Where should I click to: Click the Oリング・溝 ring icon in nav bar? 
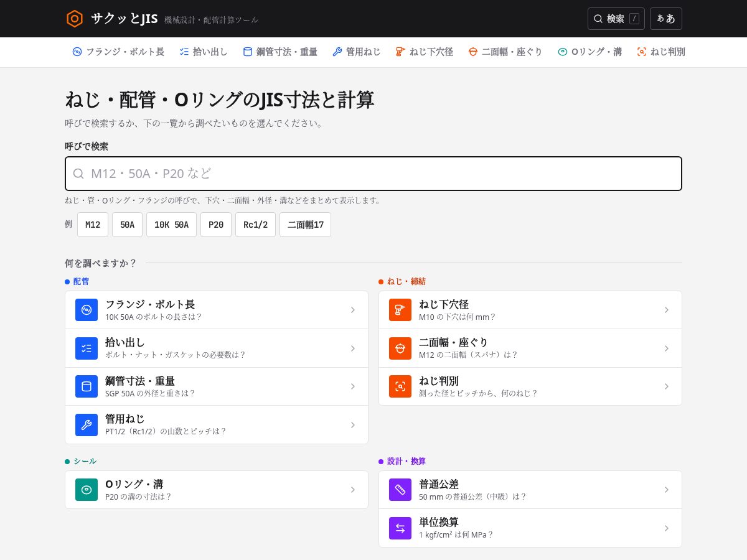563,52
